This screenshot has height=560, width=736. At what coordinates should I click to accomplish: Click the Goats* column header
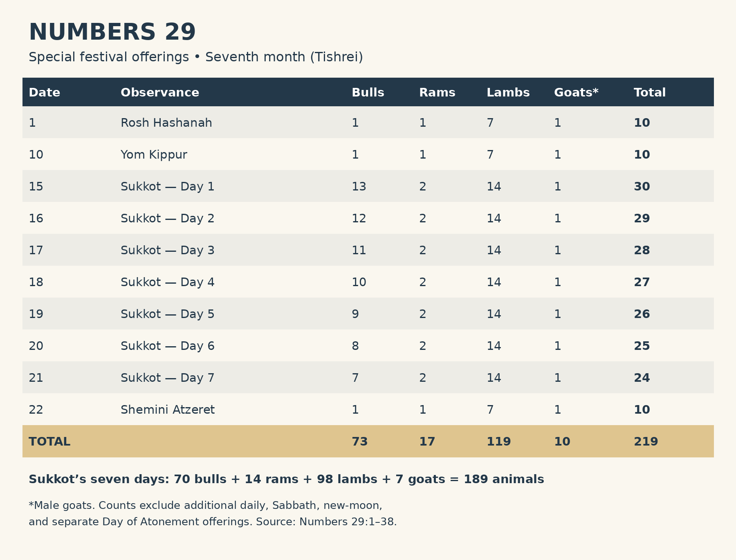pos(576,92)
